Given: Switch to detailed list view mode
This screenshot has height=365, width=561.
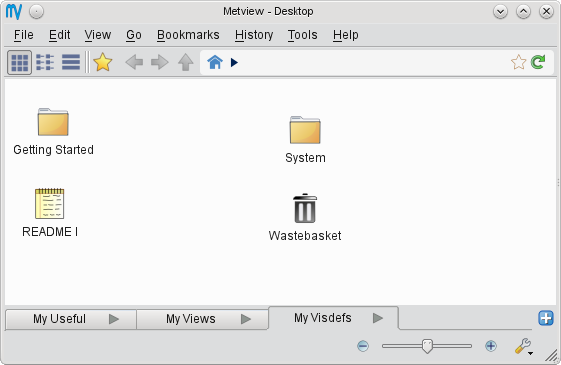Looking at the screenshot, I should (x=70, y=63).
